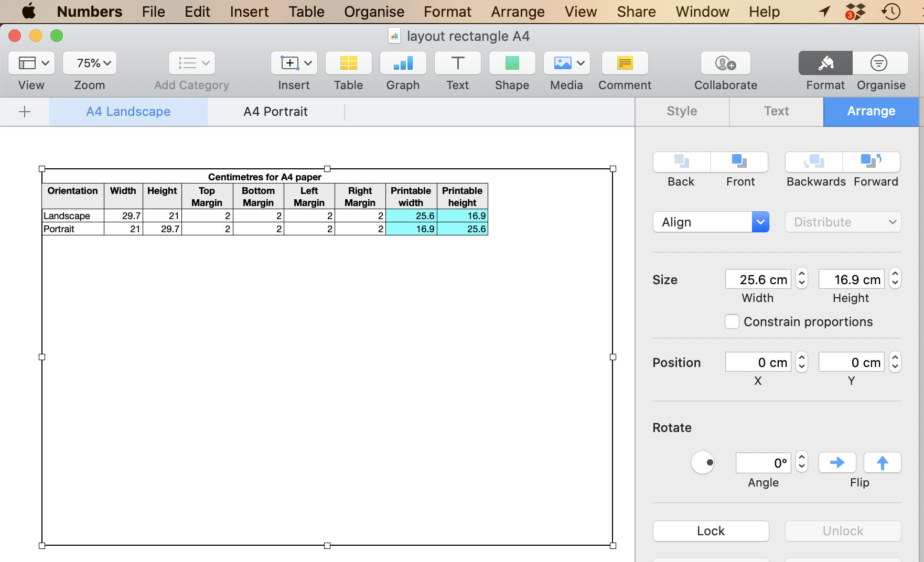The height and width of the screenshot is (562, 924).
Task: Flip the object horizontally
Action: (x=837, y=462)
